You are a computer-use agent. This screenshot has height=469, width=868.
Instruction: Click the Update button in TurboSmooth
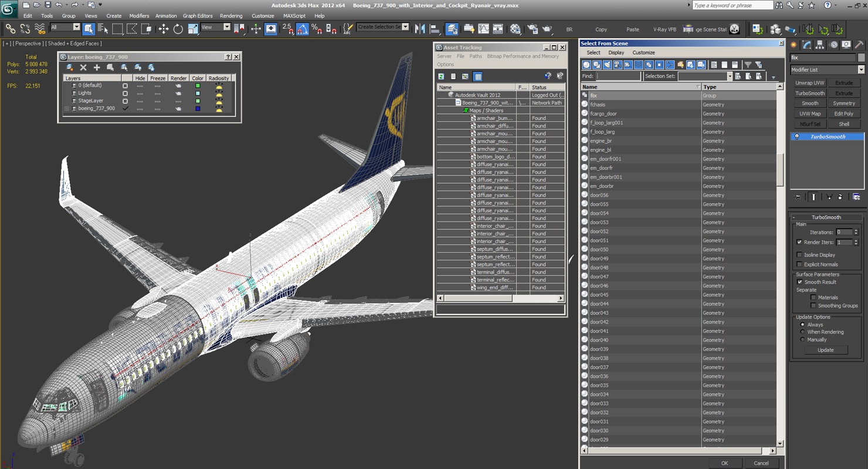[825, 350]
